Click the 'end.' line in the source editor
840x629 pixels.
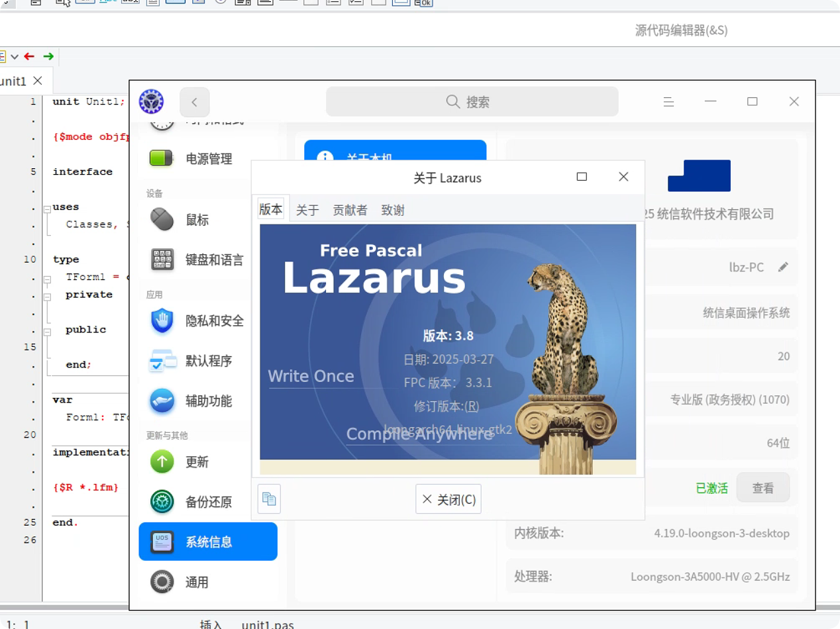[x=66, y=522]
